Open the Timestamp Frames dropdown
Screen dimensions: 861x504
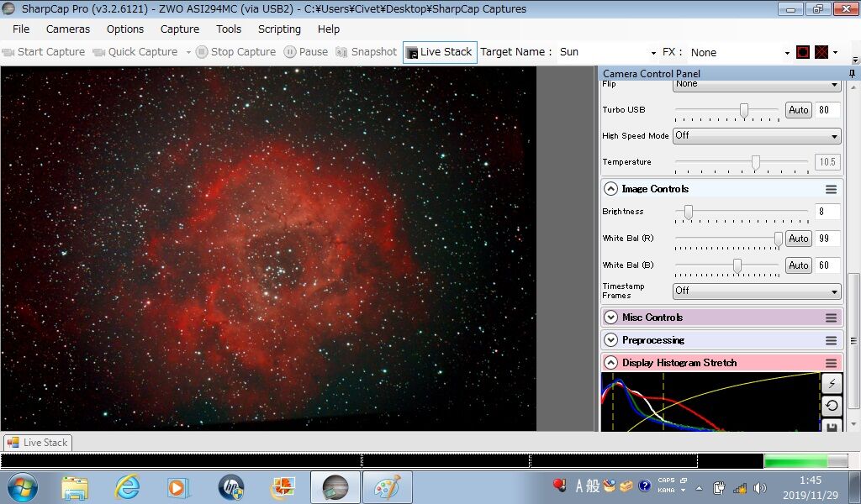pyautogui.click(x=757, y=291)
